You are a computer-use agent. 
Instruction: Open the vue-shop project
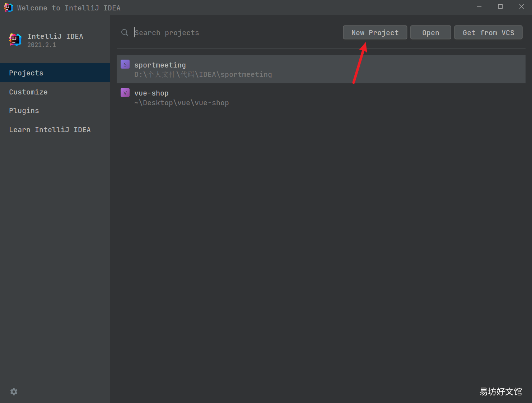[321, 98]
